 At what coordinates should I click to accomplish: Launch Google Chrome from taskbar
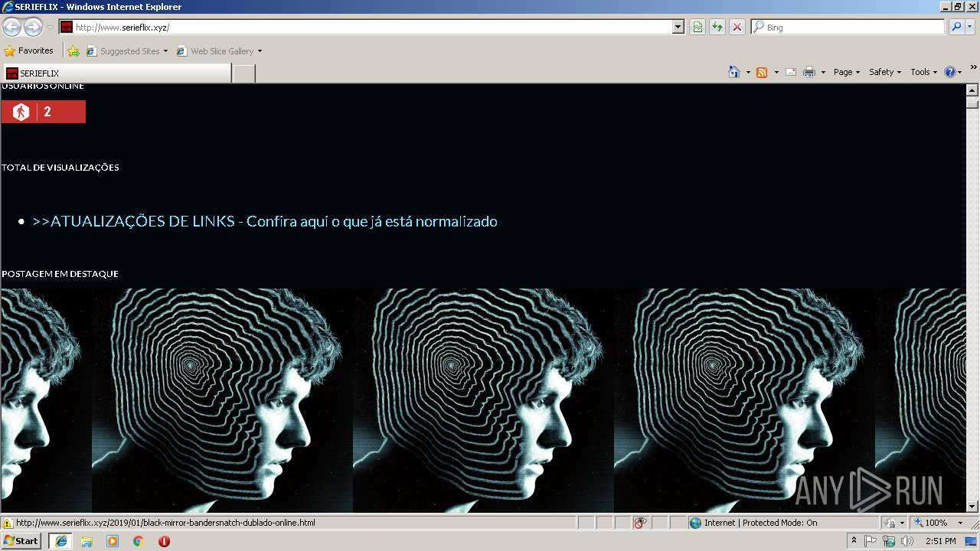139,541
